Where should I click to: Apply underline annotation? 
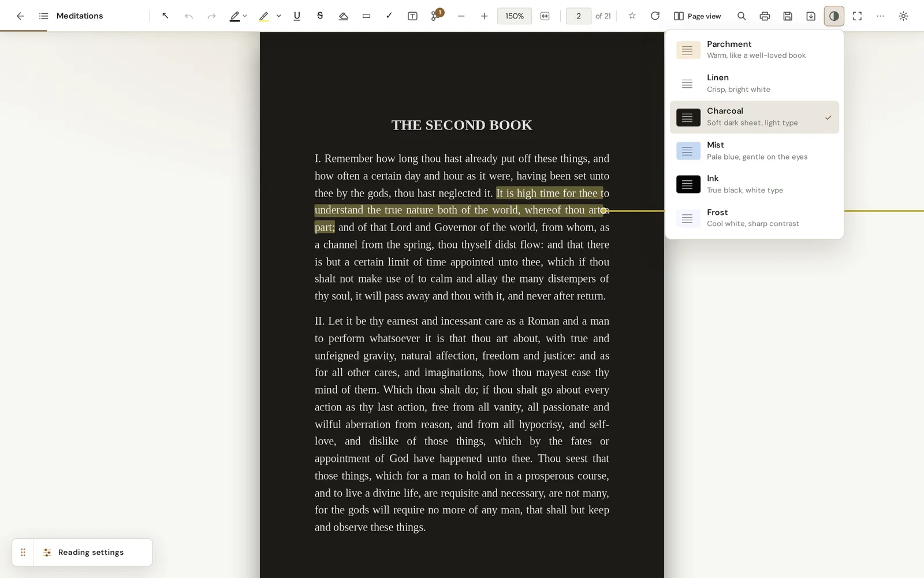tap(297, 16)
